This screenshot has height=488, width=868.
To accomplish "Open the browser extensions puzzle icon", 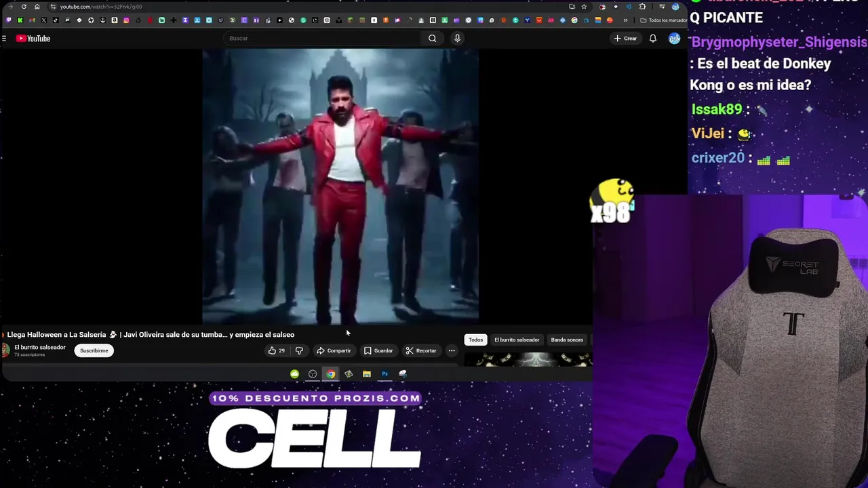I will coord(642,7).
